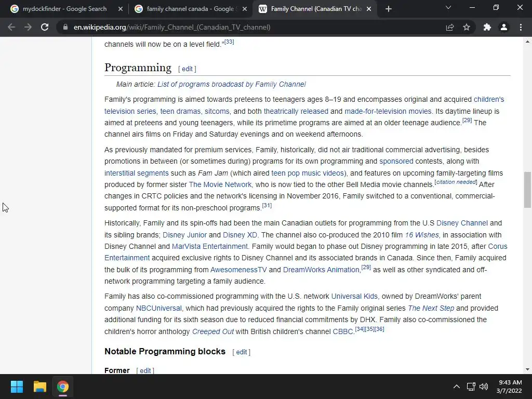Open Windows Start menu

coord(17,387)
